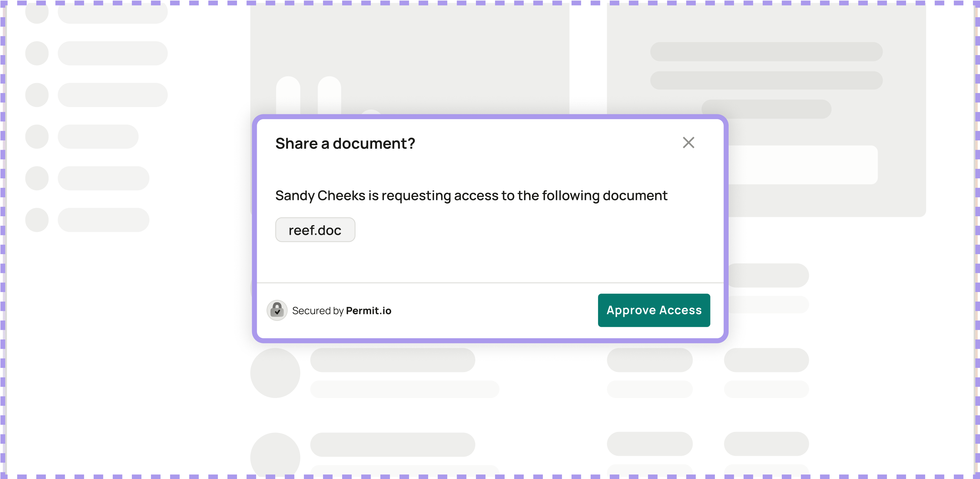Click the large avatar placeholder just below dialog
Screen dimensions: 980x479
coord(275,373)
